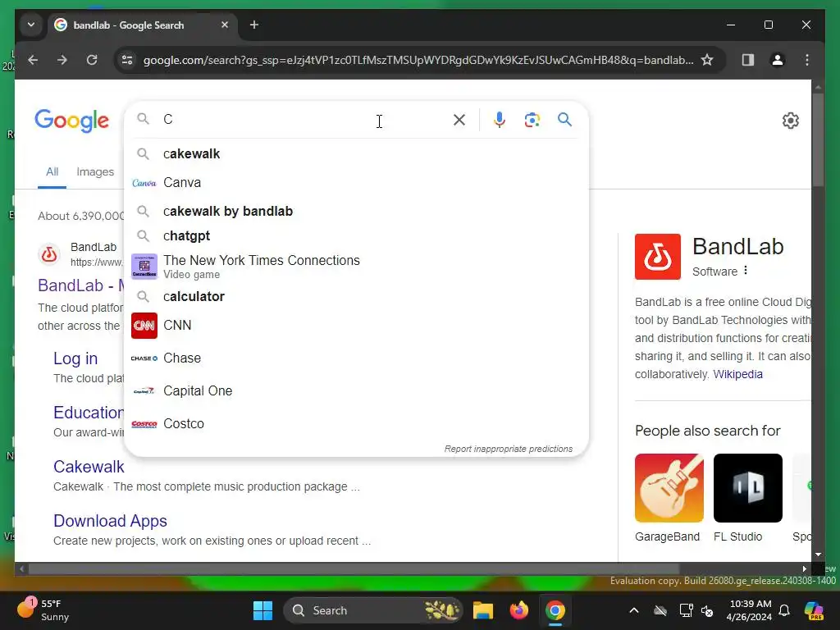Click Chrome icon in taskbar
840x630 pixels.
pos(555,610)
